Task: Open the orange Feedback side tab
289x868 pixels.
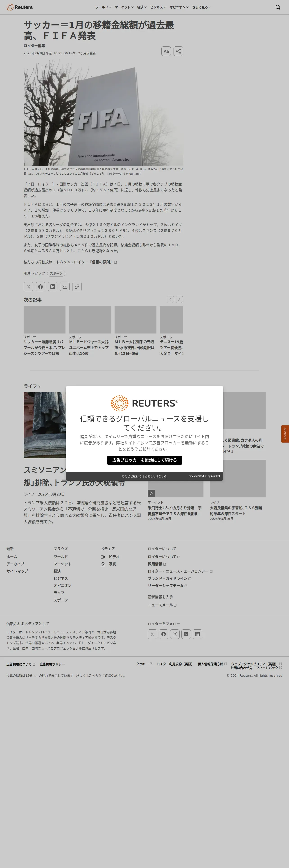Action: (x=285, y=434)
